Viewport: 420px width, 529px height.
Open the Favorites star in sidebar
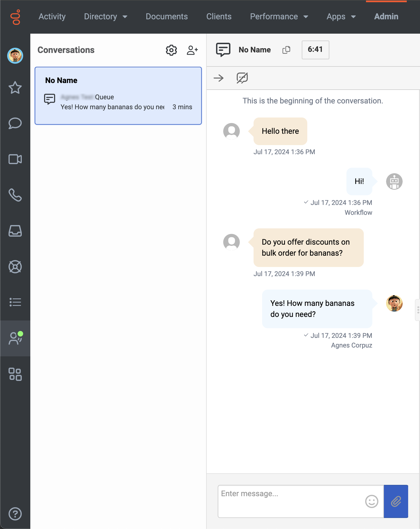coord(15,88)
